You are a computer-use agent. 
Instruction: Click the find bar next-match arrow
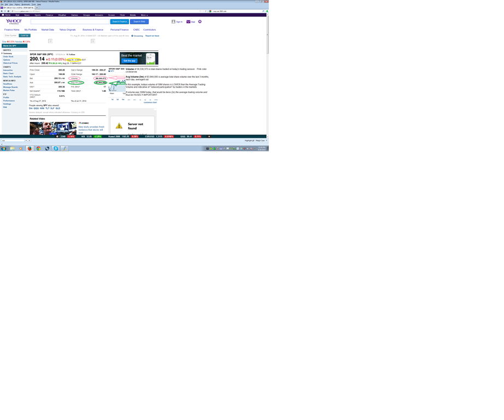[30, 141]
